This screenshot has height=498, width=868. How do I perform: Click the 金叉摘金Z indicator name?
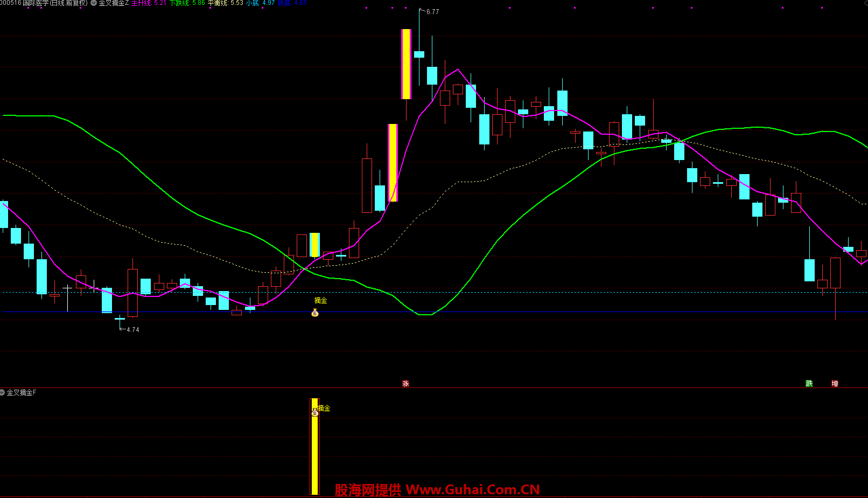click(x=114, y=3)
